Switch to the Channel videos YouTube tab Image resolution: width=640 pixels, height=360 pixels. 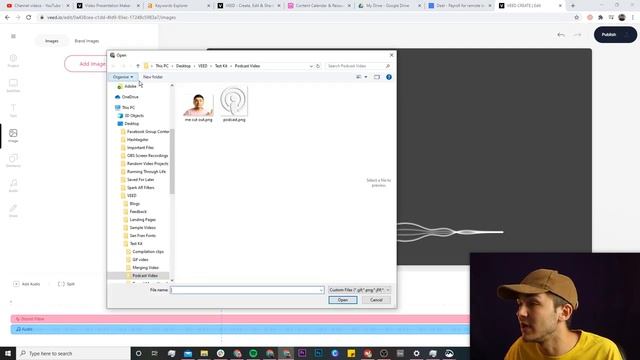[x=37, y=6]
